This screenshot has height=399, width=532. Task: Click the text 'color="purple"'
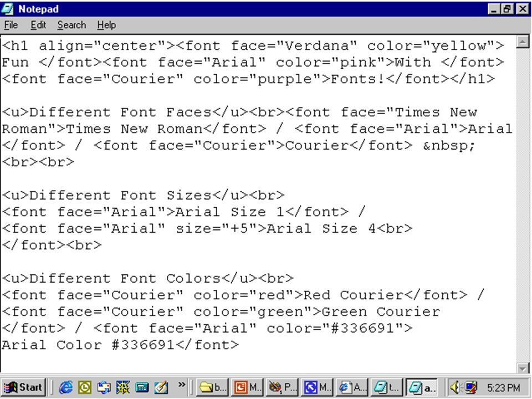[x=258, y=80]
